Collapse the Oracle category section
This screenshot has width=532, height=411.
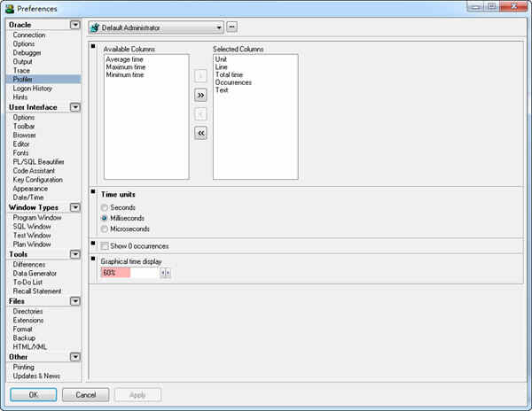point(75,25)
